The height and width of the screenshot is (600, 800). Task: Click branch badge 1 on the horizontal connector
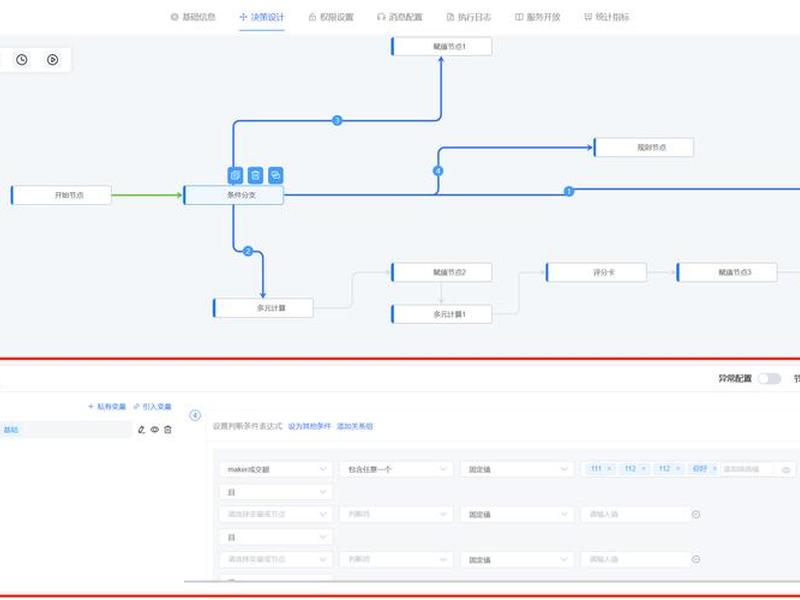(569, 191)
